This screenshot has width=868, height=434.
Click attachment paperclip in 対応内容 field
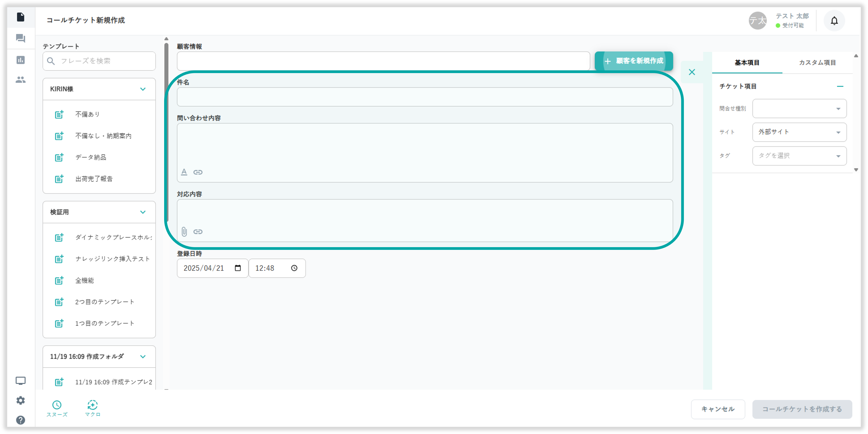[184, 232]
